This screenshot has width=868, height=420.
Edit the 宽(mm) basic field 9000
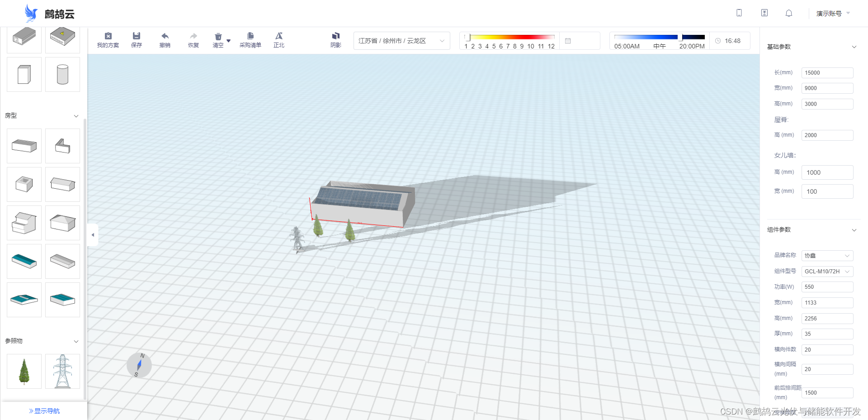[827, 88]
